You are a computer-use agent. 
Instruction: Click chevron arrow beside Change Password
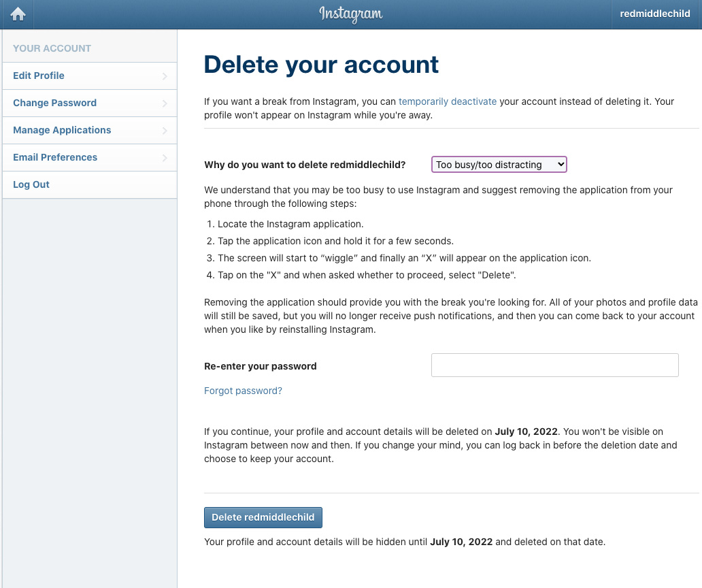[165, 103]
